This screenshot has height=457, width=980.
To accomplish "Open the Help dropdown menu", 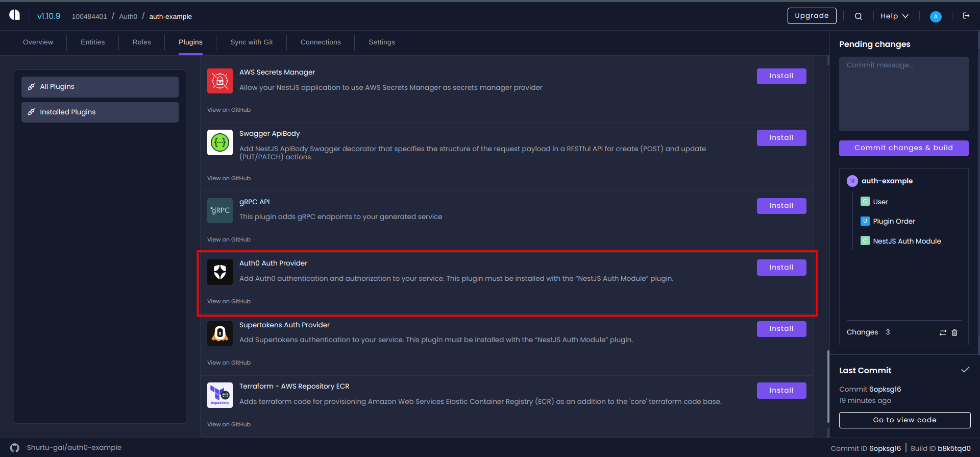I will pyautogui.click(x=894, y=16).
